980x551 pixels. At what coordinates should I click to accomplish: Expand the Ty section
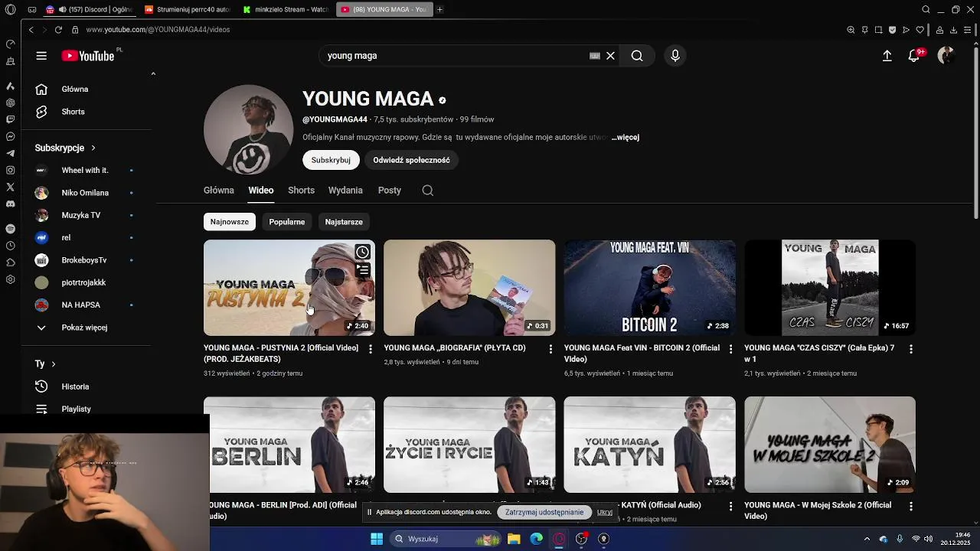46,364
